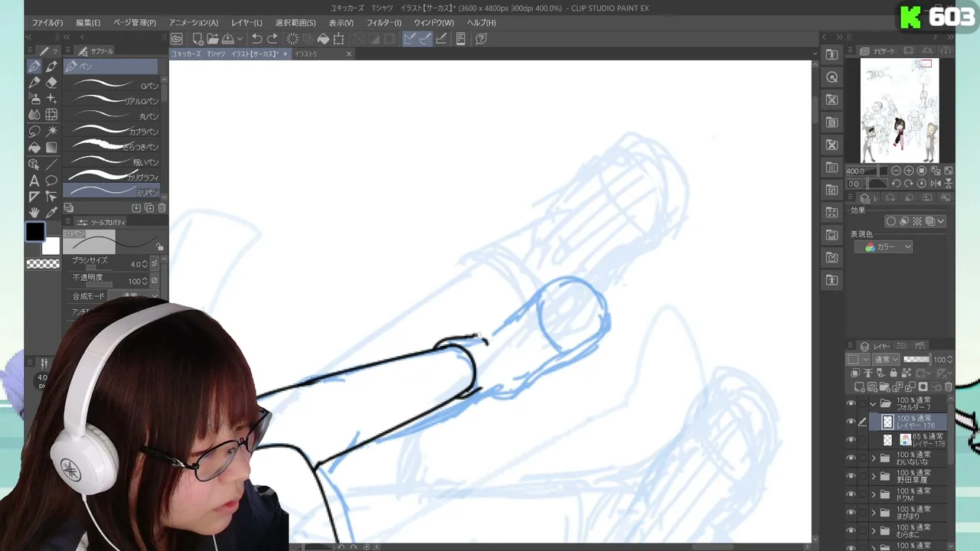Click the black main color swatch

[x=35, y=232]
